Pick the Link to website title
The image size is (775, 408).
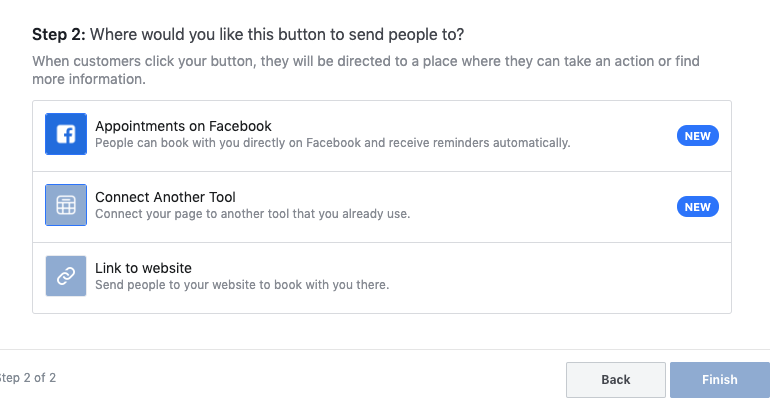[143, 268]
